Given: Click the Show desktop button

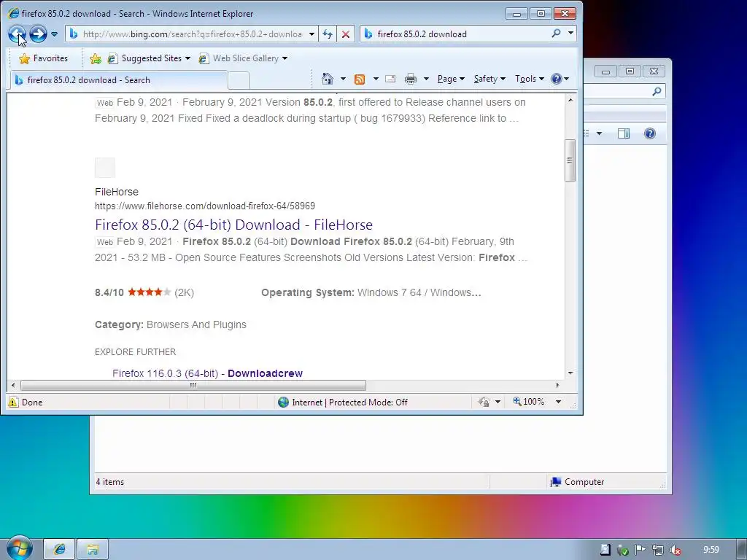Looking at the screenshot, I should tap(742, 549).
